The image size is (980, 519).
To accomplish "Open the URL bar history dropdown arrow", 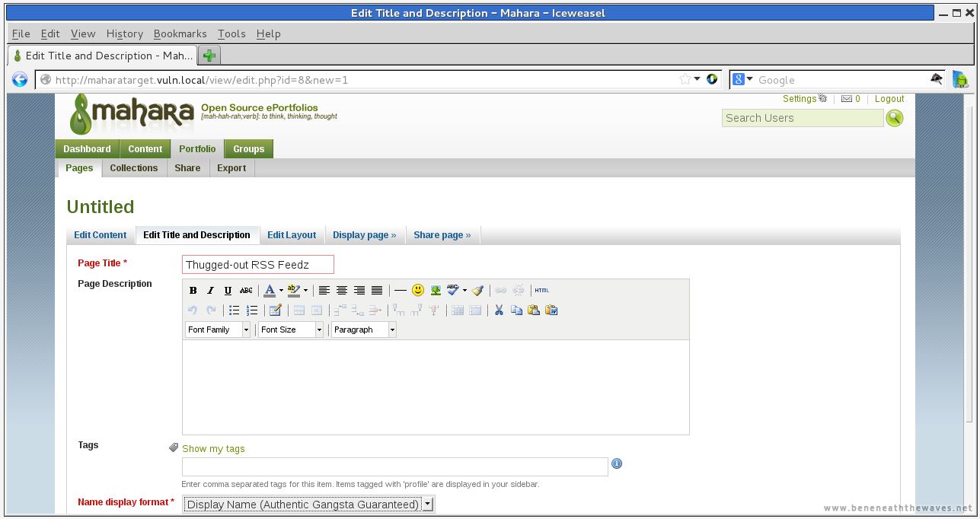I will (697, 79).
